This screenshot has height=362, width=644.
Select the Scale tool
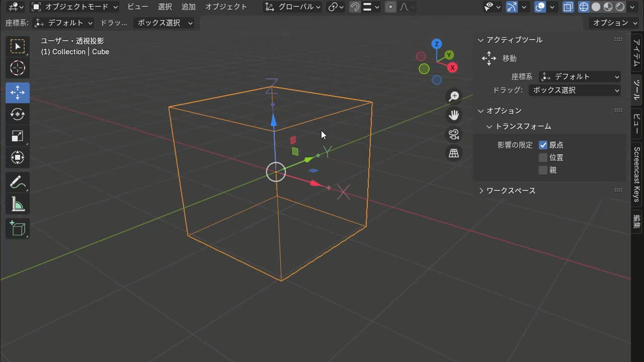[18, 136]
